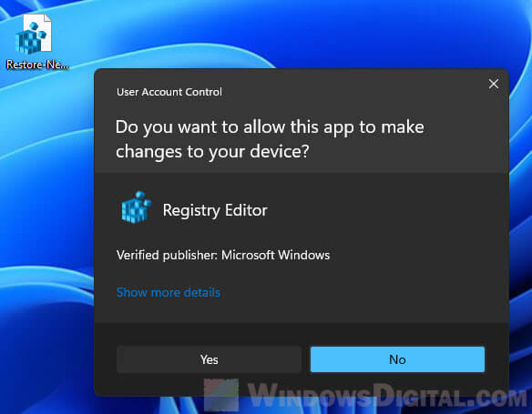
Task: Click the Verified publisher: Microsoft Windows line
Action: [223, 255]
